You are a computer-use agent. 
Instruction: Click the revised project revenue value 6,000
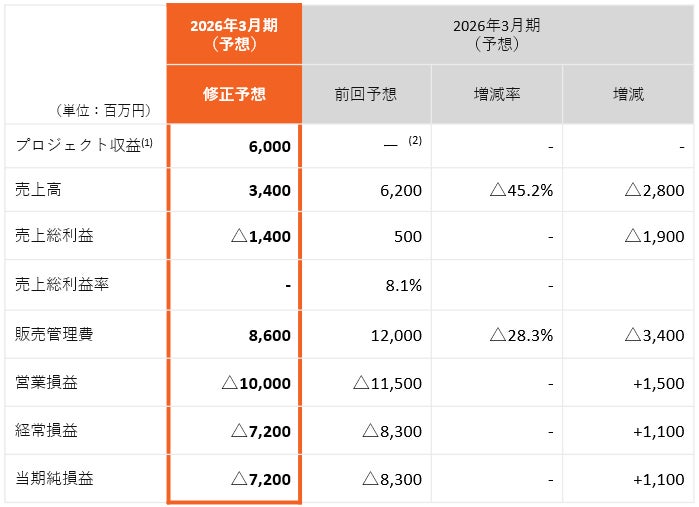[x=269, y=147]
